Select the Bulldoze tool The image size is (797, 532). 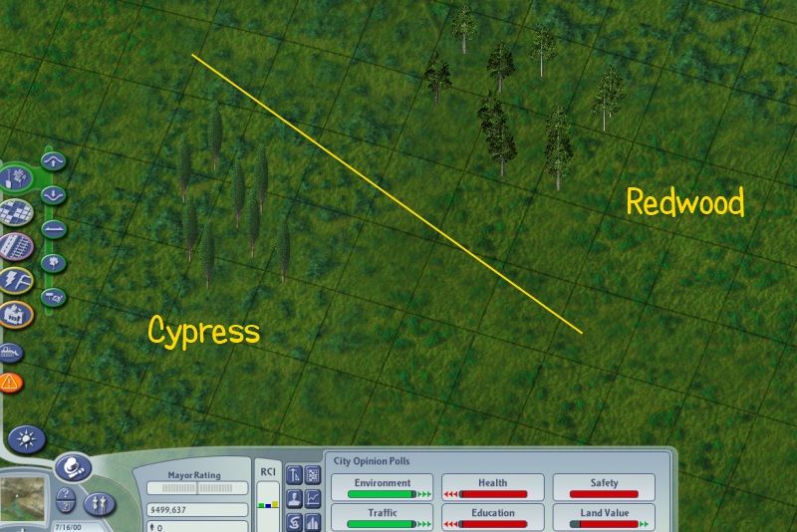tap(10, 353)
